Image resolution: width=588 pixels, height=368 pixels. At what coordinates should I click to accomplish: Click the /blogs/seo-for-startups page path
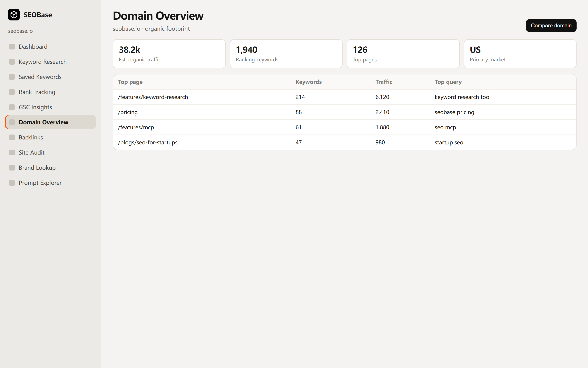(147, 142)
